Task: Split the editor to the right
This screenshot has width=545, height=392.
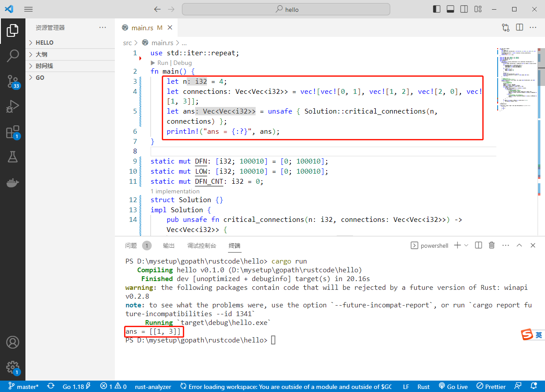Action: (x=520, y=27)
